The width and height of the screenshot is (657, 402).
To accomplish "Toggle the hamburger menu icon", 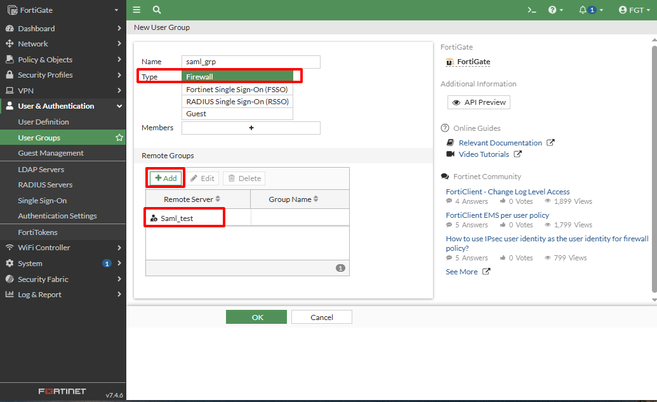I will [137, 10].
